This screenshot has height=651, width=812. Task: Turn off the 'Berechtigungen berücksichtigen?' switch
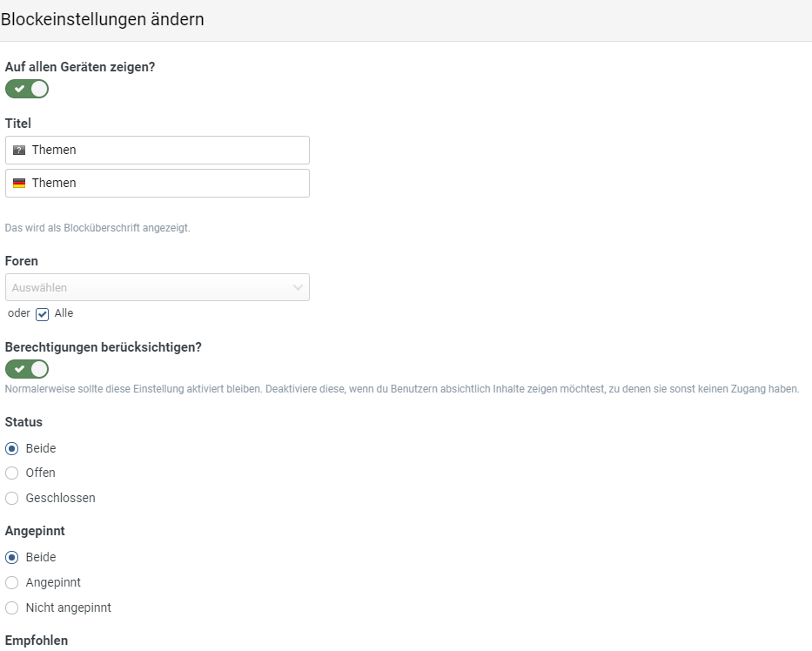[x=26, y=369]
